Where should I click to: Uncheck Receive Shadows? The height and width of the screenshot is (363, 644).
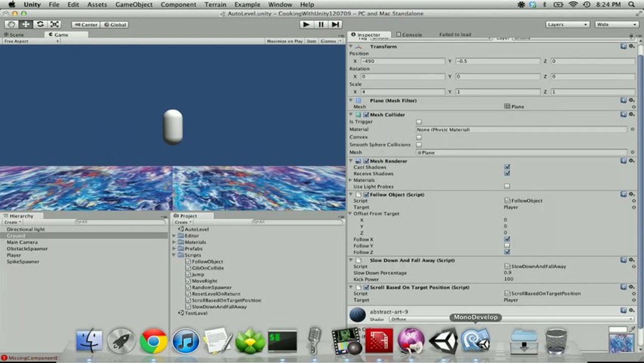tap(507, 173)
